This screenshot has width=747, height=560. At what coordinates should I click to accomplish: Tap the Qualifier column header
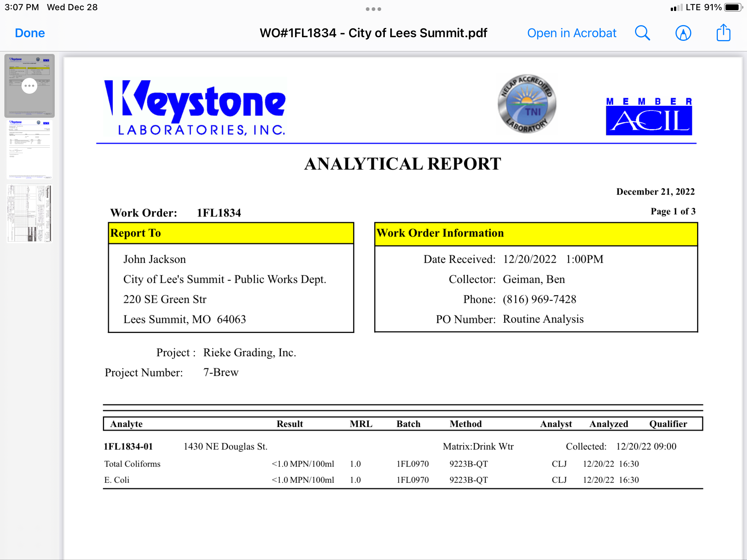click(668, 424)
